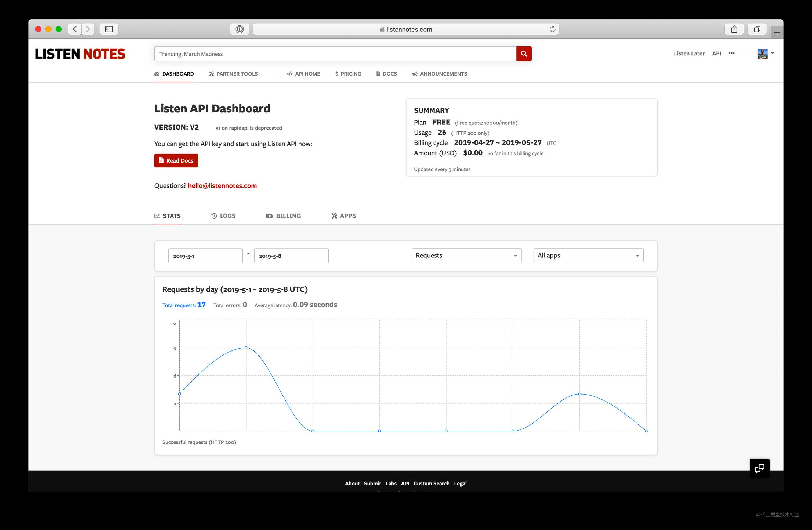Image resolution: width=812 pixels, height=530 pixels.
Task: Click the API Home icon
Action: (288, 73)
